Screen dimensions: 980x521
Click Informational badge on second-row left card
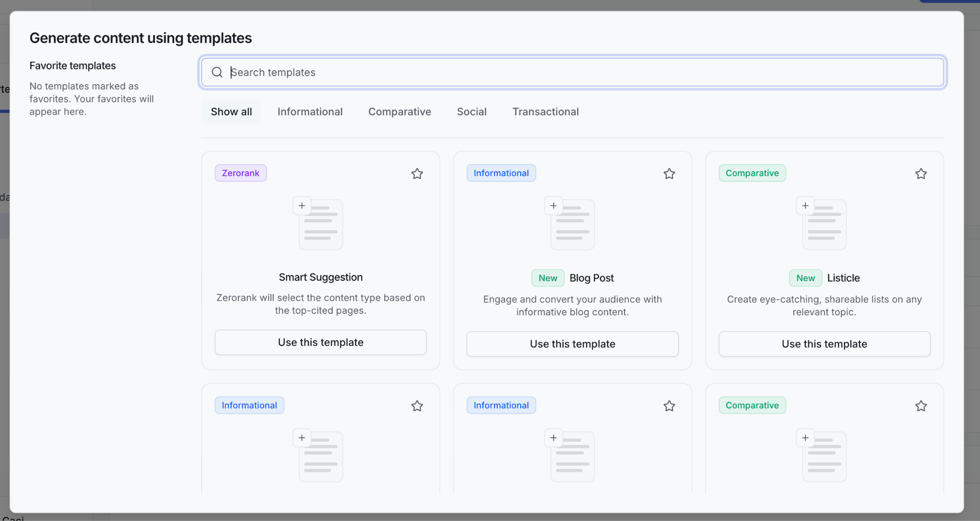pos(249,405)
